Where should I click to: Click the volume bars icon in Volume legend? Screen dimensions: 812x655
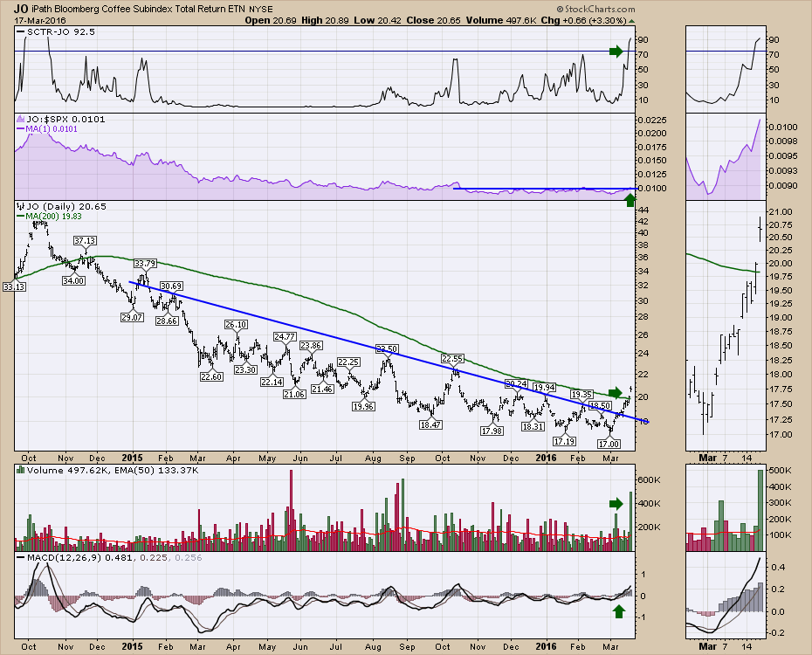pyautogui.click(x=20, y=470)
